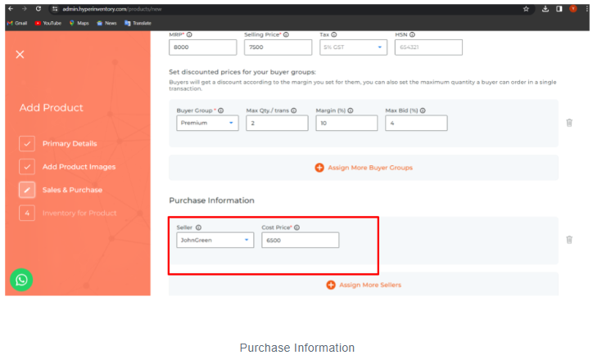Click step 4 number box
This screenshot has height=364, width=593.
tap(27, 213)
